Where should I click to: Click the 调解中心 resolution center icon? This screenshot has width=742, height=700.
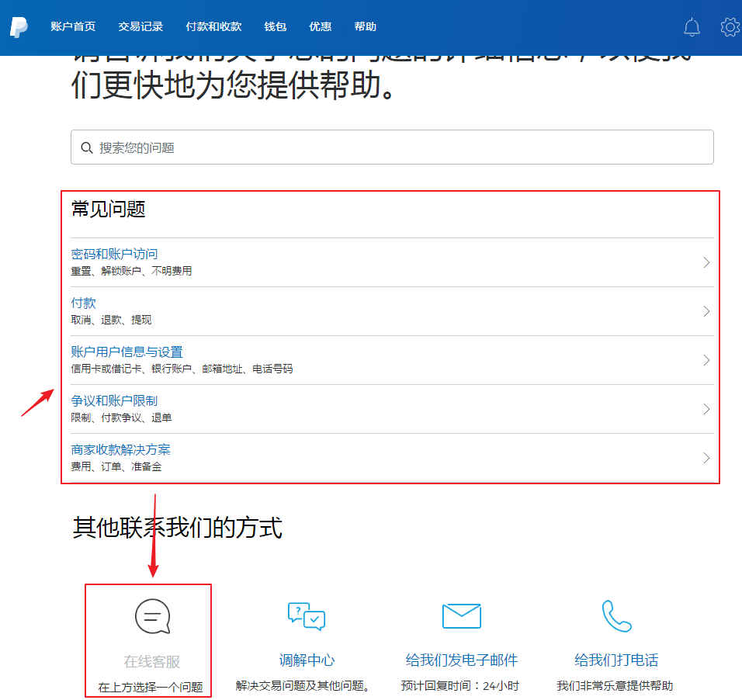pos(307,616)
